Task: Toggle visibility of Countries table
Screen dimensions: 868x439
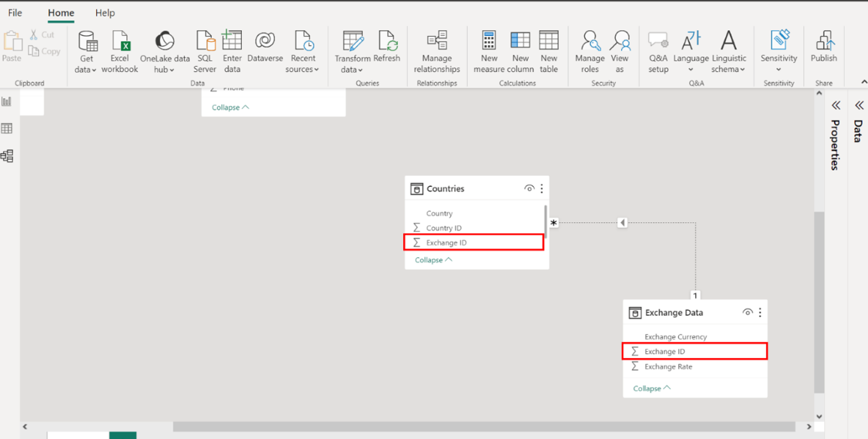Action: pyautogui.click(x=529, y=189)
